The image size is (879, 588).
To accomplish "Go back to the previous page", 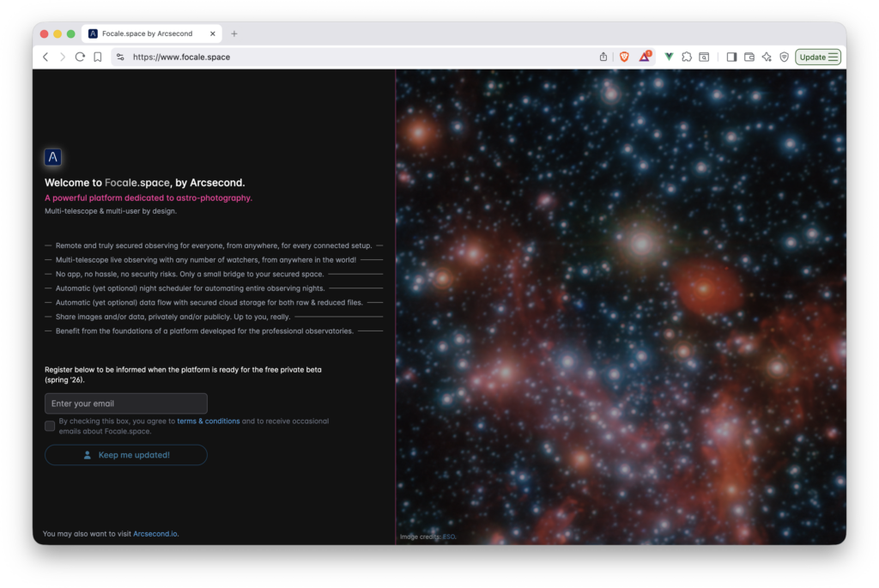I will (45, 57).
